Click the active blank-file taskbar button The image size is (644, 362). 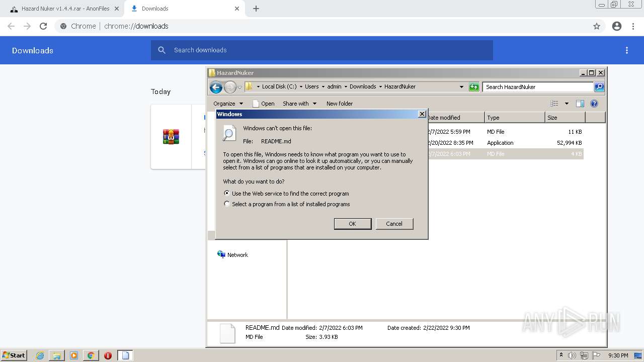pyautogui.click(x=126, y=355)
